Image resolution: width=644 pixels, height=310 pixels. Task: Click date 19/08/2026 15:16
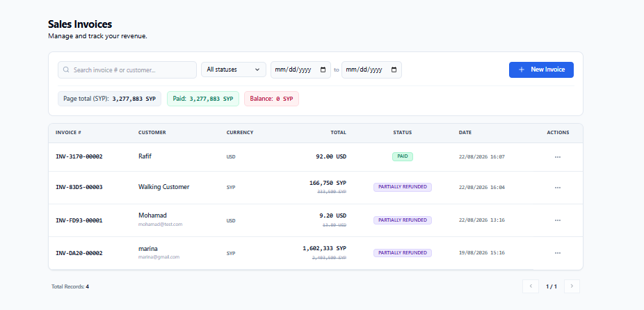(x=482, y=253)
